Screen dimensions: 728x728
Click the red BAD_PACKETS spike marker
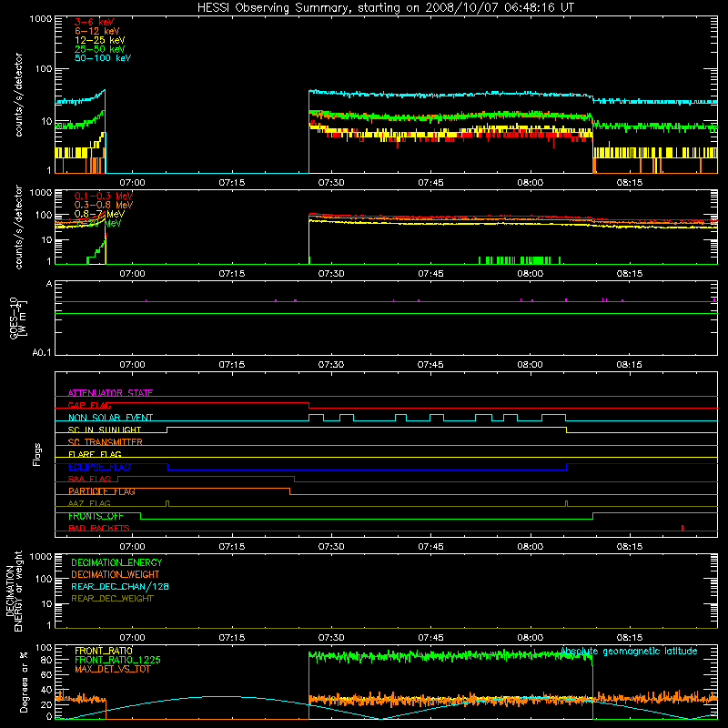pyautogui.click(x=682, y=528)
